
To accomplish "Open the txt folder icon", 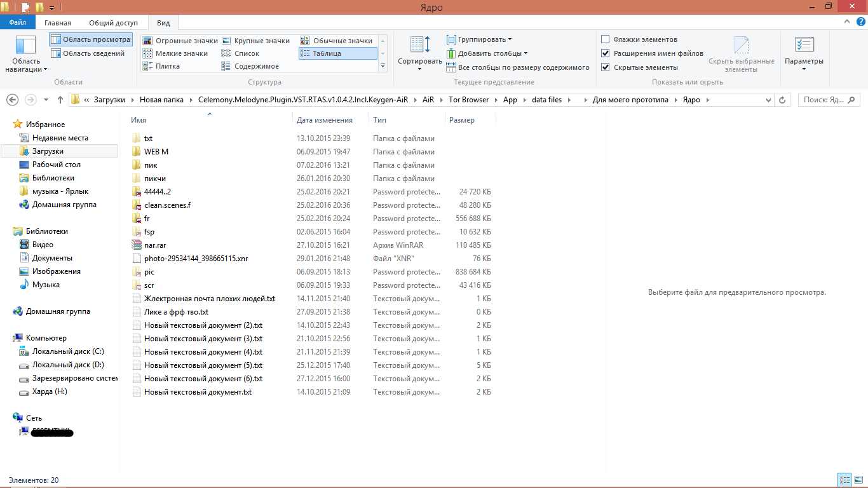I will (x=136, y=139).
